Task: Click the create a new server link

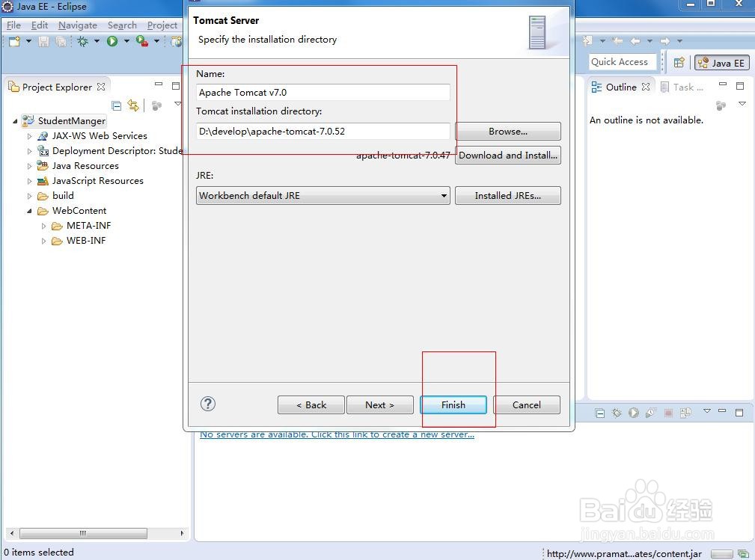Action: coord(337,434)
